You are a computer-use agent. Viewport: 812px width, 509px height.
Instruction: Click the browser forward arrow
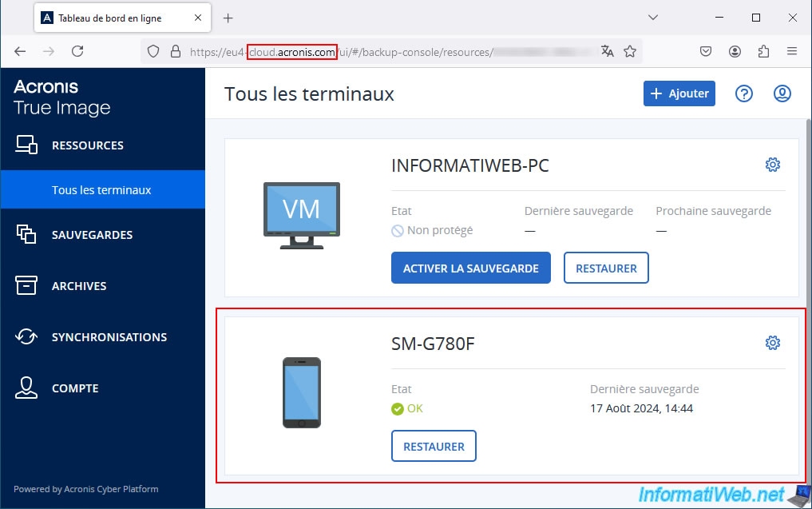[x=49, y=51]
